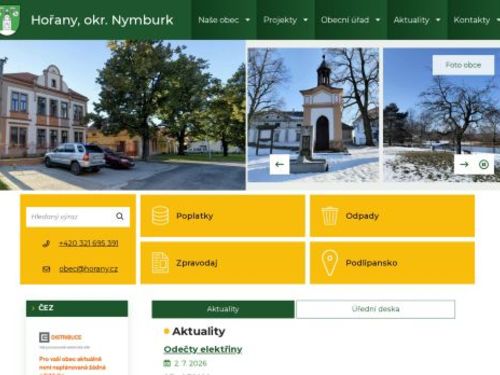Click the municipal building photo
This screenshot has width=500, height=375.
[123, 115]
